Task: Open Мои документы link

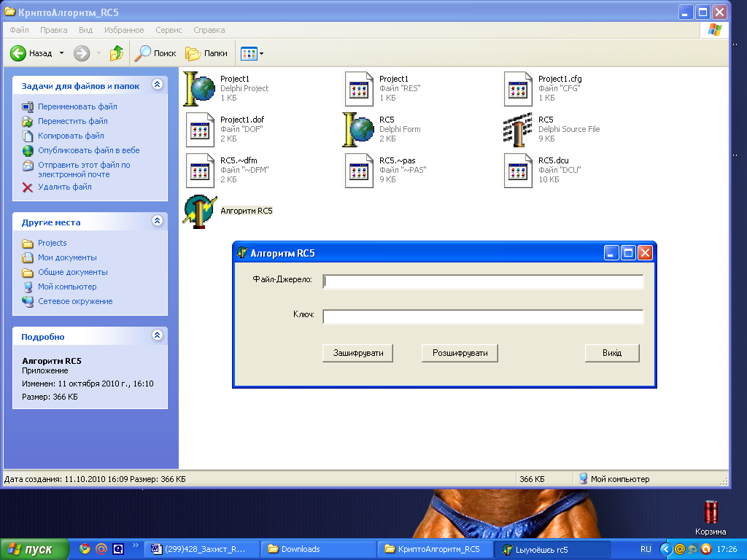Action: click(67, 257)
